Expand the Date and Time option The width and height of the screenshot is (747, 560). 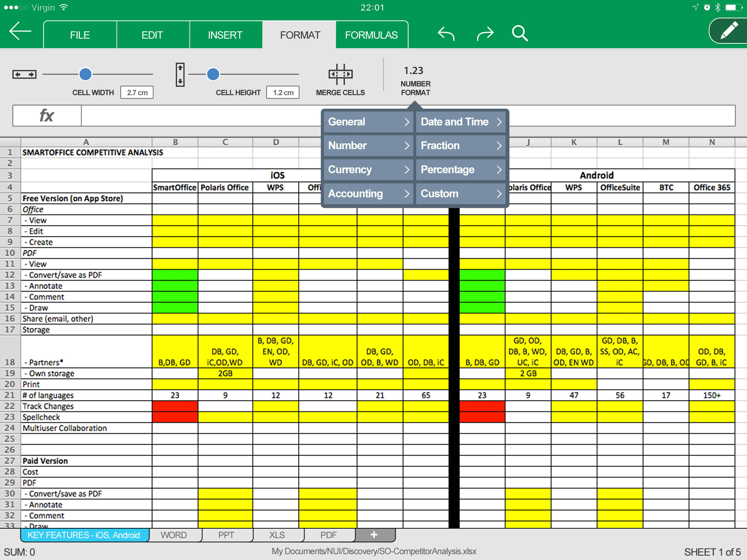(x=461, y=122)
